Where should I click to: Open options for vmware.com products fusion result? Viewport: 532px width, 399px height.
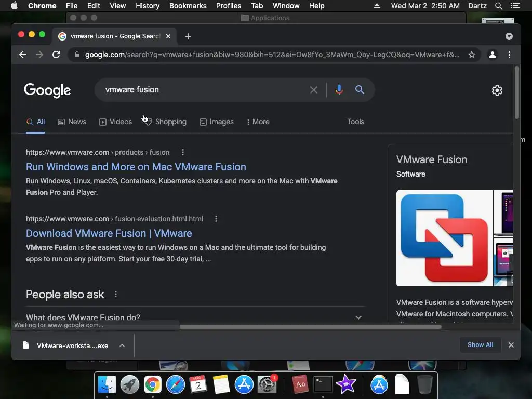(183, 152)
